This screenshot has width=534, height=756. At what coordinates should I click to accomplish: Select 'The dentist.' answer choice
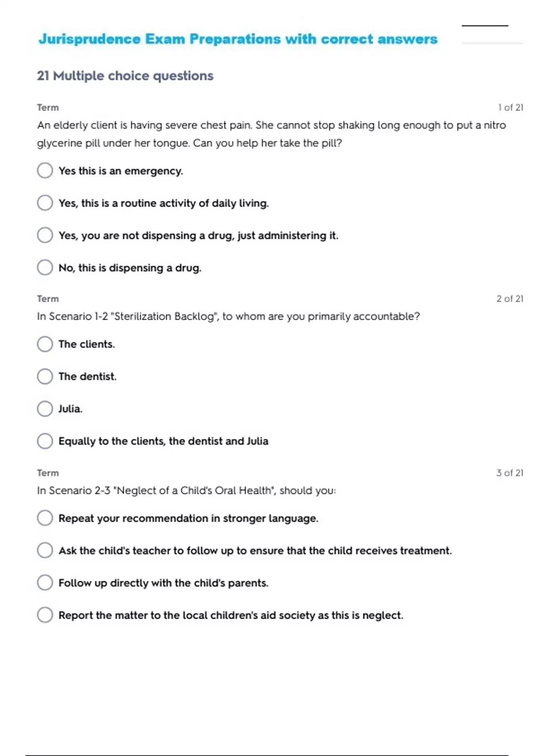pyautogui.click(x=45, y=376)
